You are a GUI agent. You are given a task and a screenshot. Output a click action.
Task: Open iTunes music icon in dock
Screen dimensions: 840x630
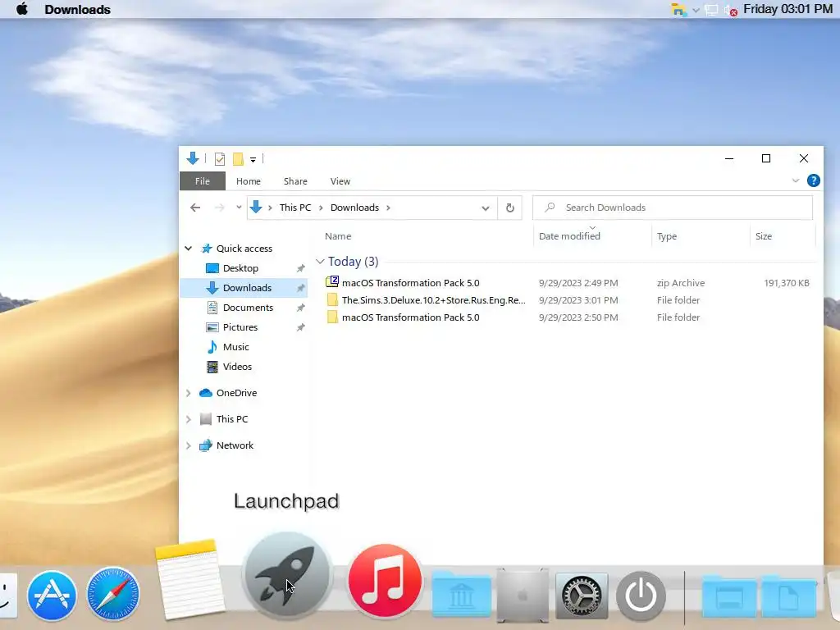[385, 580]
